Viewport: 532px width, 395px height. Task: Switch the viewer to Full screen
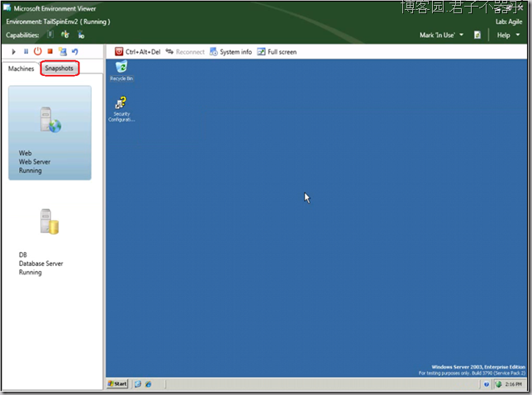(x=277, y=51)
